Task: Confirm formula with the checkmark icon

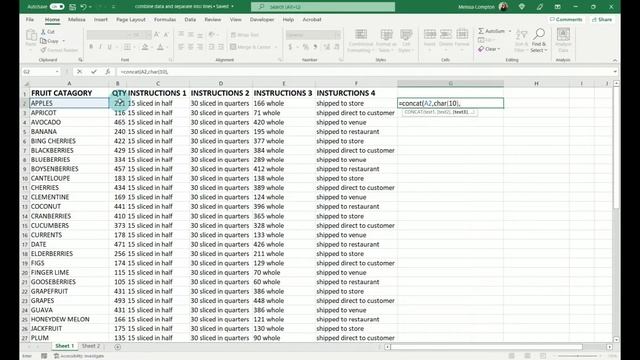Action: pos(94,72)
